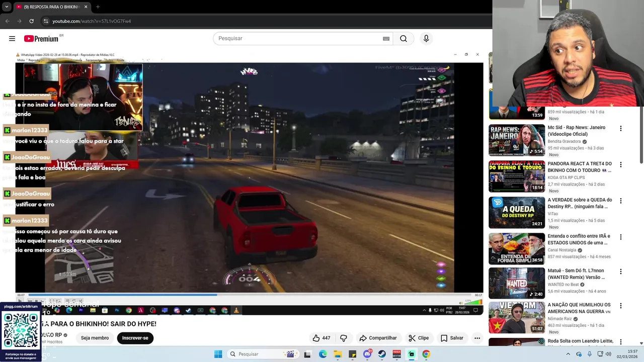Dislike this video
This screenshot has width=644, height=362.
pos(344,338)
